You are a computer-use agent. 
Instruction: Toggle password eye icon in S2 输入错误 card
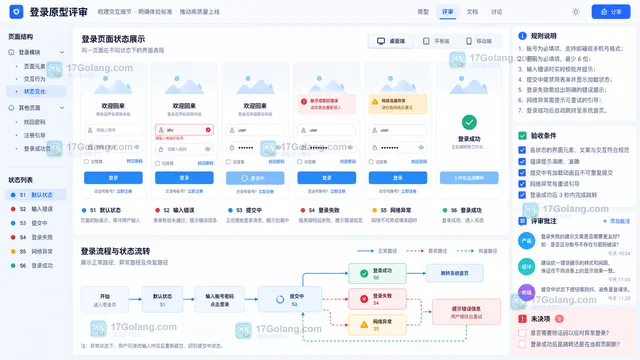[x=208, y=149]
